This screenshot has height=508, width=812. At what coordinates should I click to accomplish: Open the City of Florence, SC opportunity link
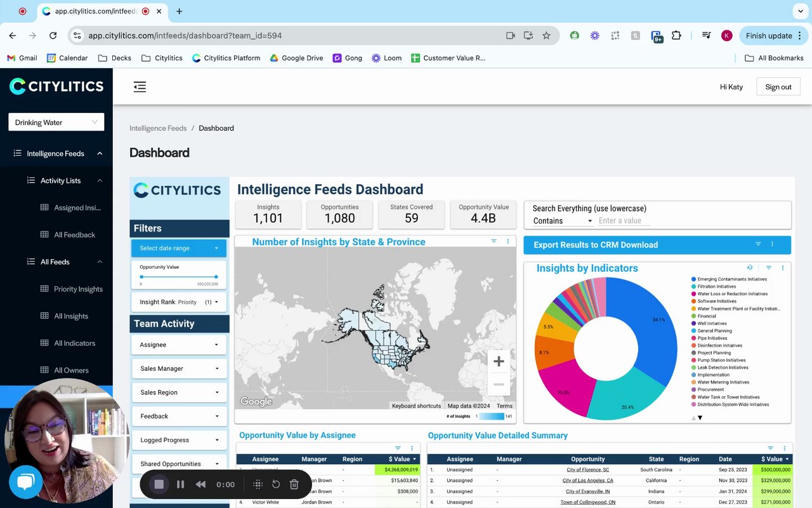587,470
